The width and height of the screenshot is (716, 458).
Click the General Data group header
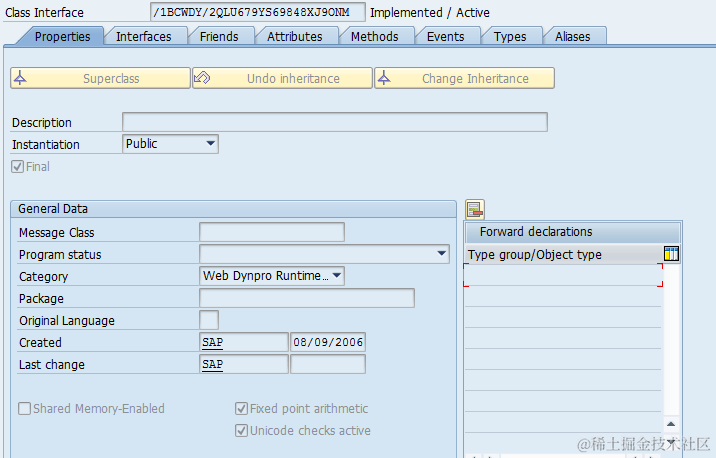point(233,209)
